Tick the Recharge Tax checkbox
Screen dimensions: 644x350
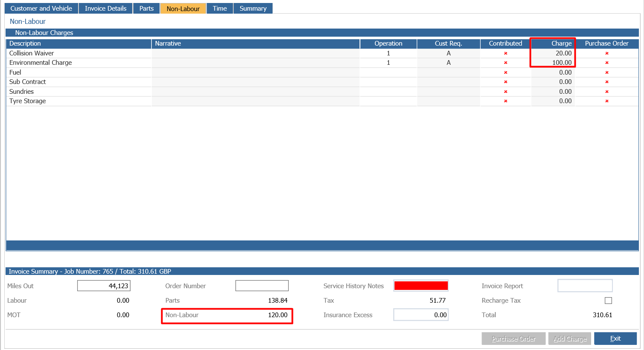point(608,301)
